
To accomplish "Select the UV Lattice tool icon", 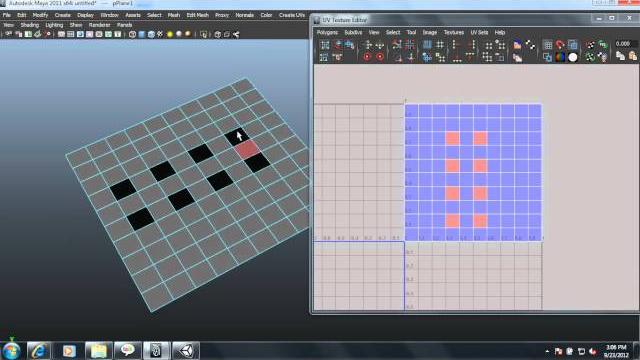I will [324, 45].
